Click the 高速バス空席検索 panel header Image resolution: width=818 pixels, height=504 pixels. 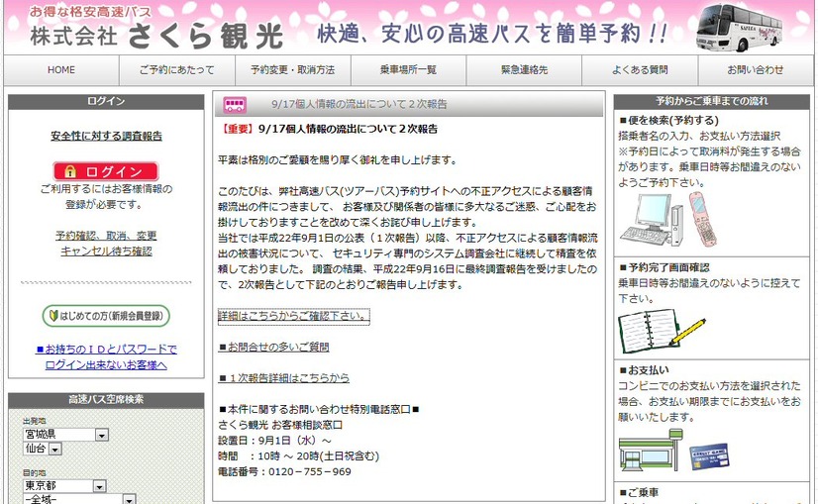(x=106, y=400)
